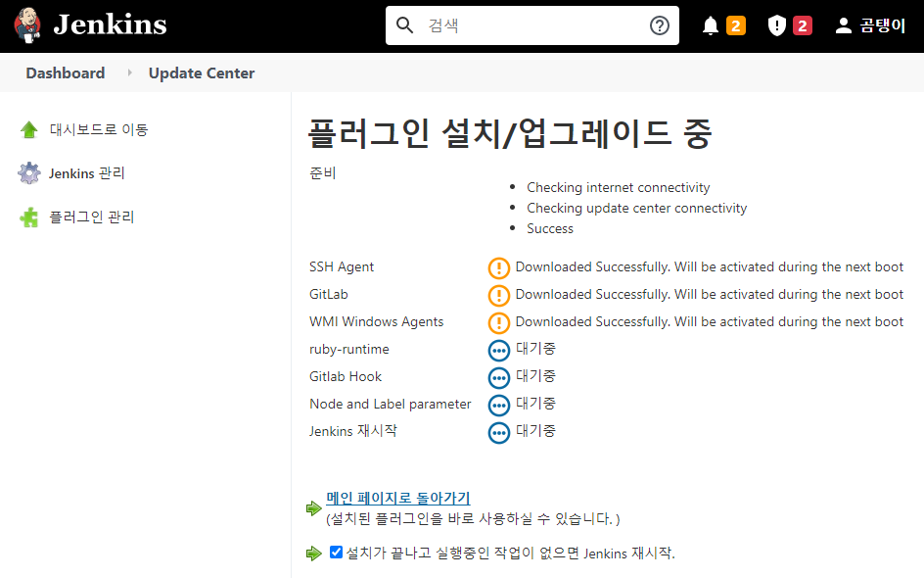Image resolution: width=924 pixels, height=578 pixels.
Task: Click Node and Label parameter plugin name
Action: [391, 404]
